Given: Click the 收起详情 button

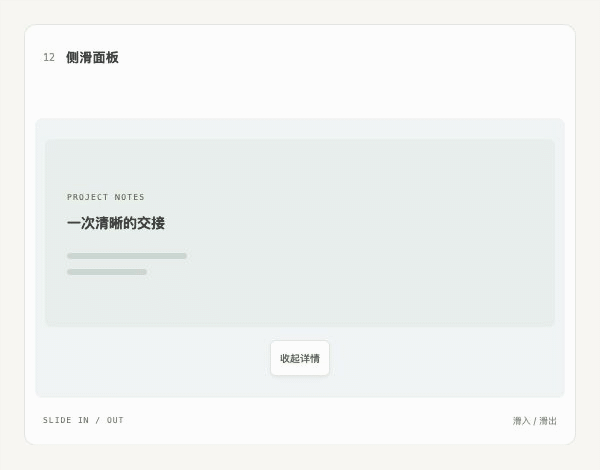Looking at the screenshot, I should [300, 358].
